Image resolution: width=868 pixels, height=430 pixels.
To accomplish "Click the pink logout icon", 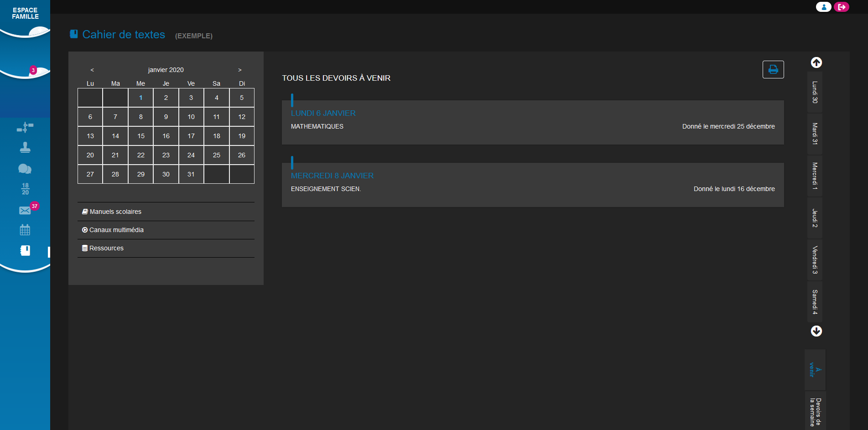I will click(x=842, y=7).
